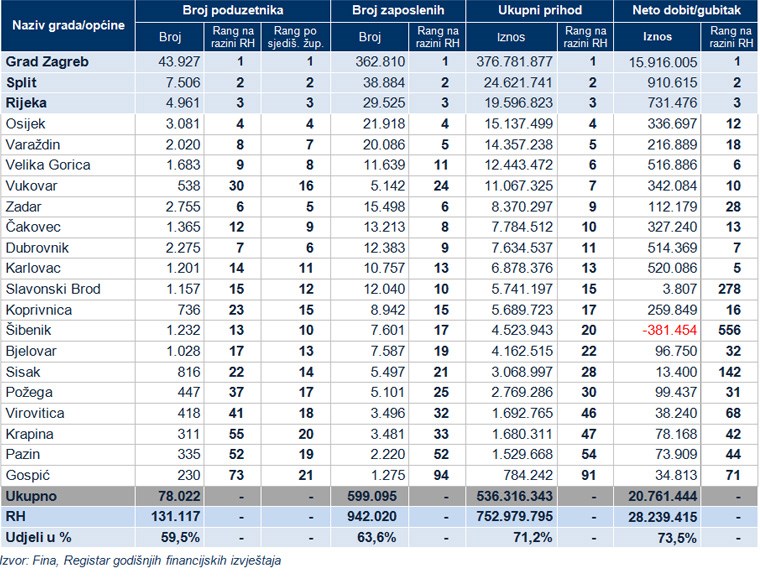
Task: Select the 'Slavonski Brod' row label
Action: tap(53, 289)
